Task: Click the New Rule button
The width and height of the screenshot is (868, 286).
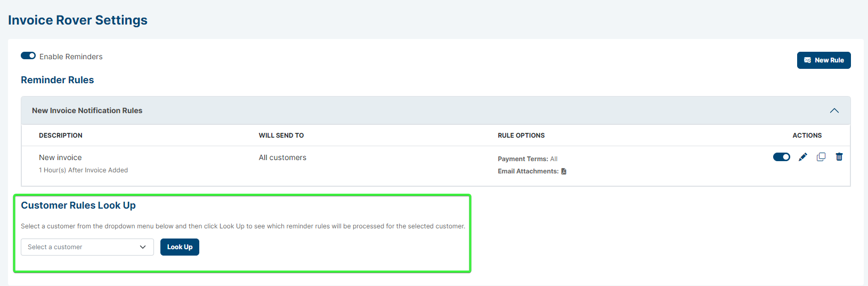Action: click(824, 60)
